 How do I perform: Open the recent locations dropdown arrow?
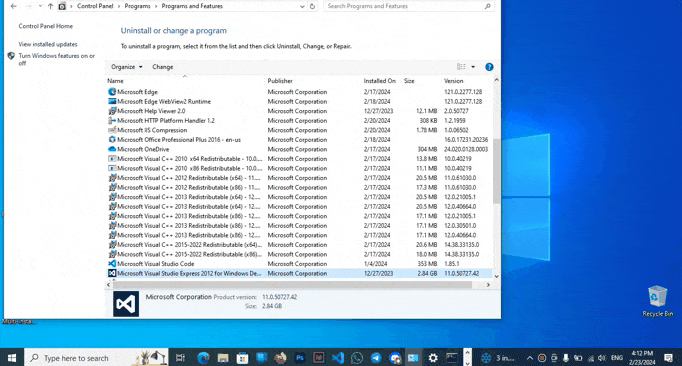[x=40, y=6]
